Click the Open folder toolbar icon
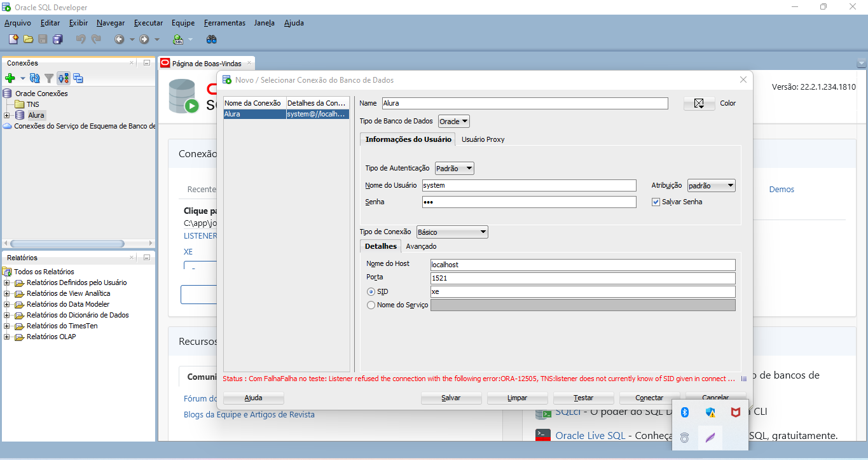The width and height of the screenshot is (868, 460). click(x=28, y=39)
